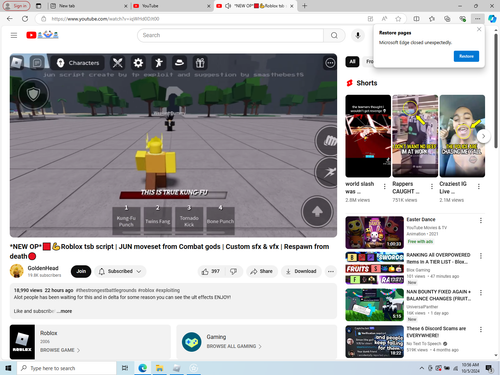Open Windows notification center
This screenshot has height=375, width=500.
point(489,368)
